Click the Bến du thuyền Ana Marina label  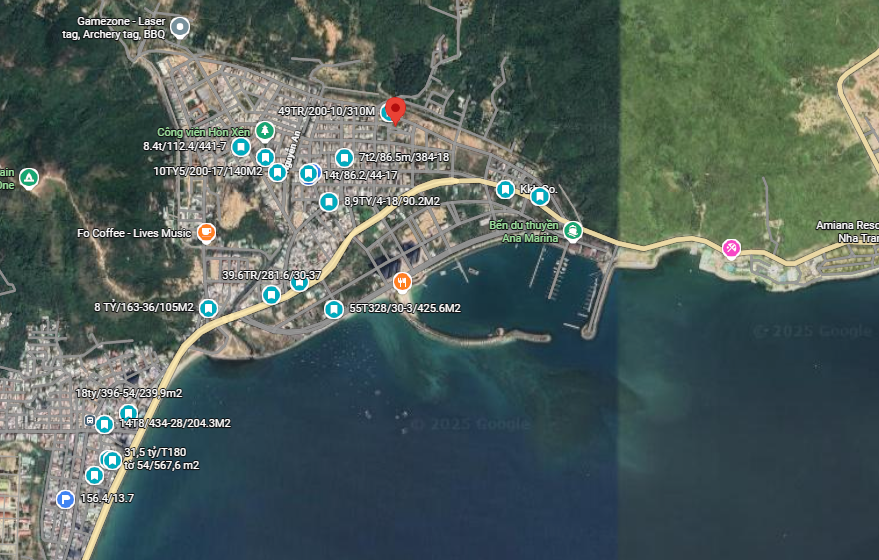click(x=524, y=232)
